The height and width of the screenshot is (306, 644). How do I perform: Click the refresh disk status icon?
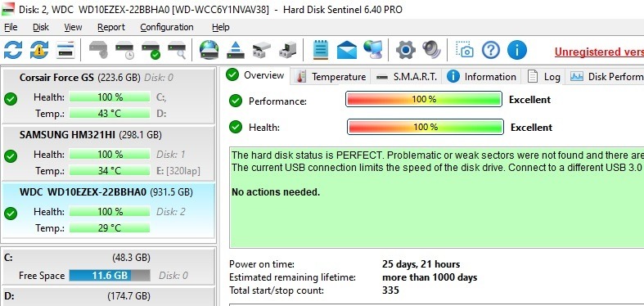13,50
